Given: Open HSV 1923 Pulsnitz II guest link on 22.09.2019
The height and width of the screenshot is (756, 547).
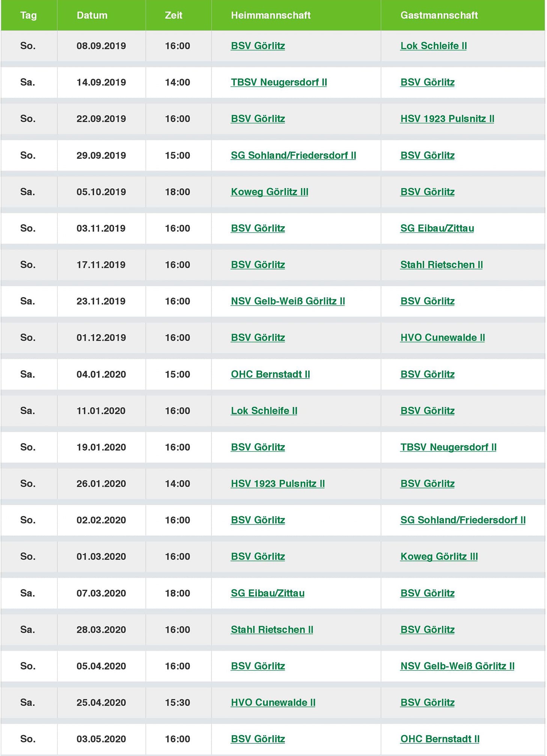Looking at the screenshot, I should click(447, 119).
